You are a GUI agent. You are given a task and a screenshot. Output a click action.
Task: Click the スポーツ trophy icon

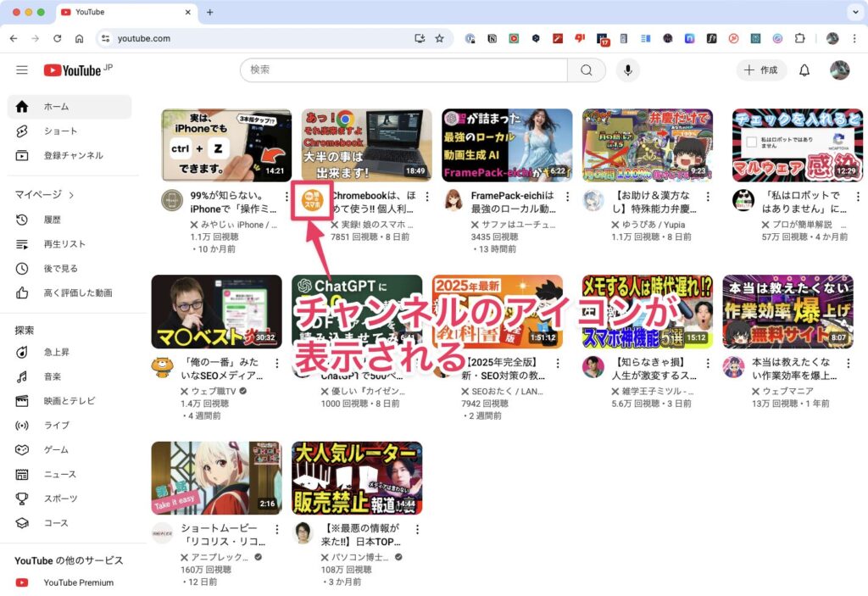[x=21, y=499]
